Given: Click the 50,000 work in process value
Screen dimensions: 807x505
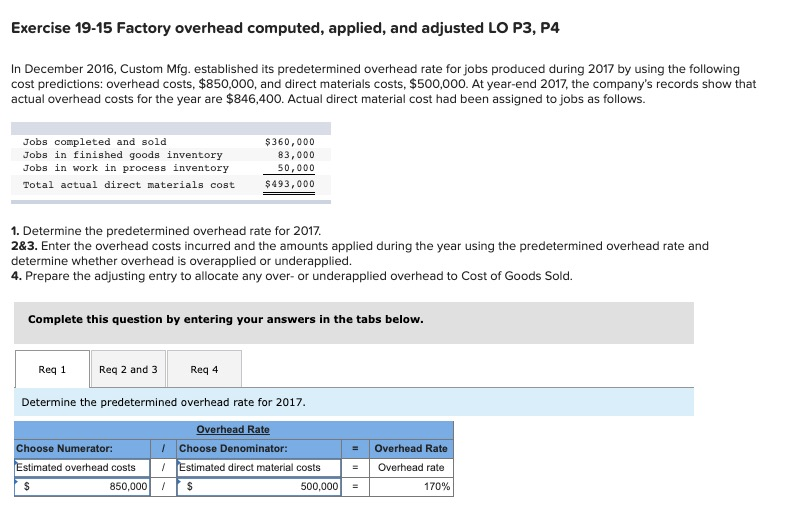Looking at the screenshot, I should pos(296,168).
